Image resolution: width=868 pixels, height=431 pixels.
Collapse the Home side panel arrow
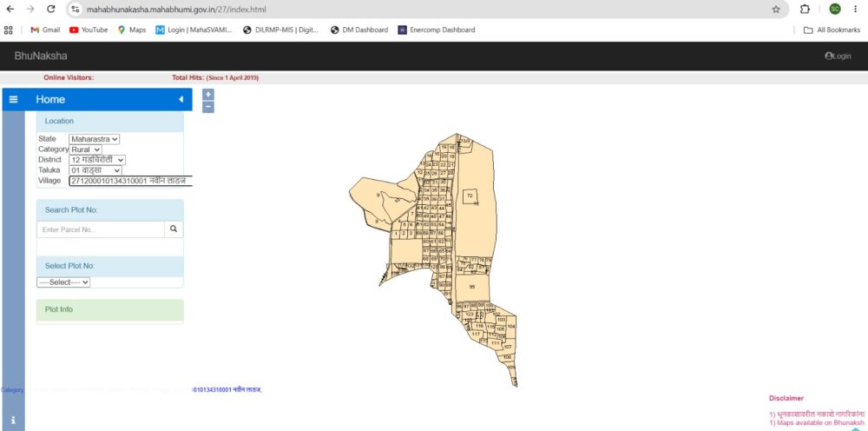[181, 100]
